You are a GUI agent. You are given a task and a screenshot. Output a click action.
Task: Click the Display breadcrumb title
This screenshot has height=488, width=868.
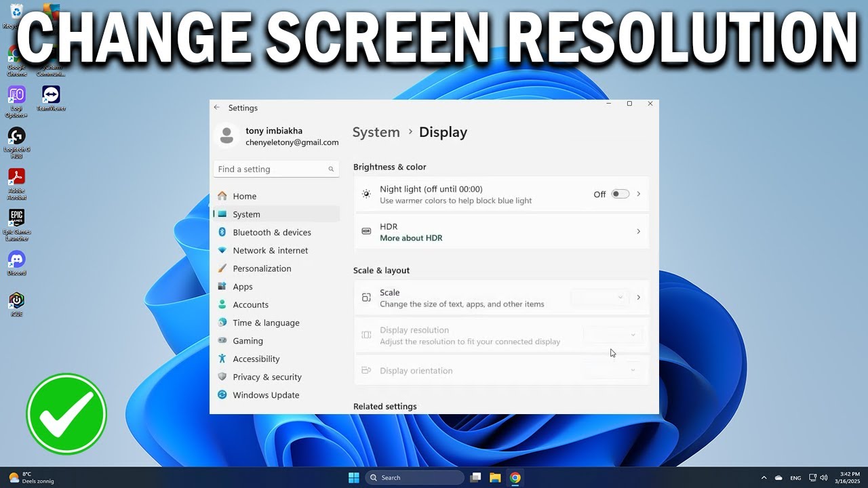point(443,132)
